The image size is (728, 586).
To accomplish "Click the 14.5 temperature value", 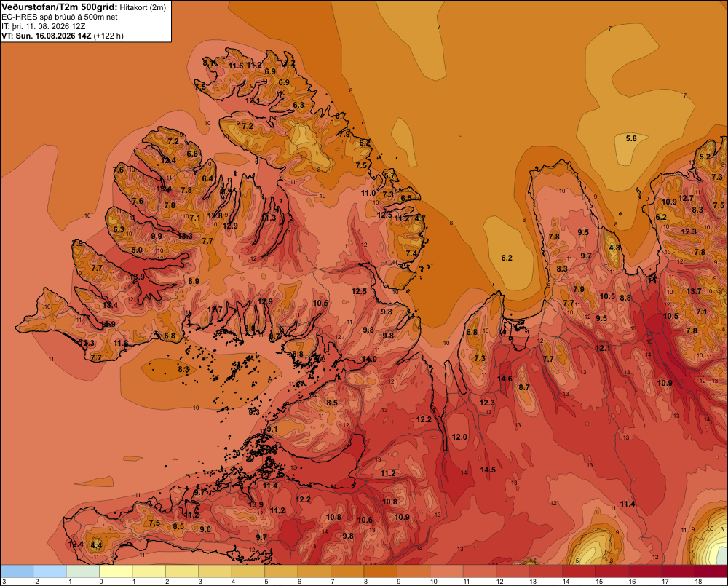I will (x=488, y=470).
